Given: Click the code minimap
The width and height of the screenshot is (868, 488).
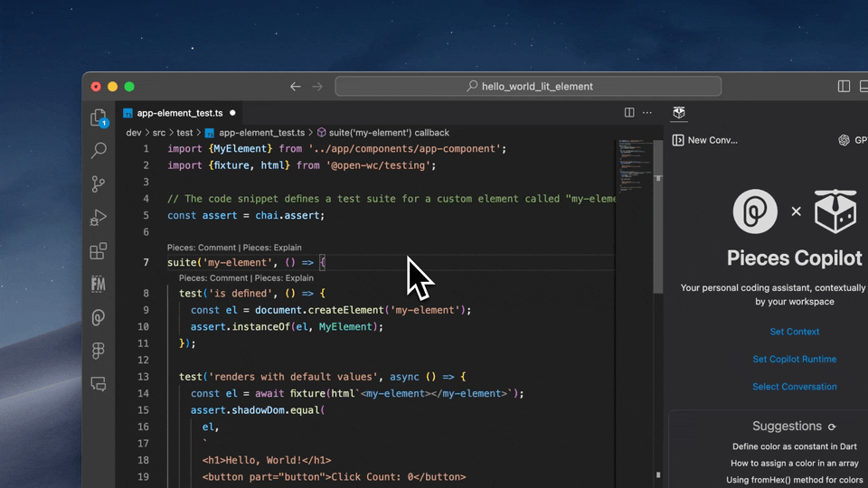Looking at the screenshot, I should pos(635,166).
